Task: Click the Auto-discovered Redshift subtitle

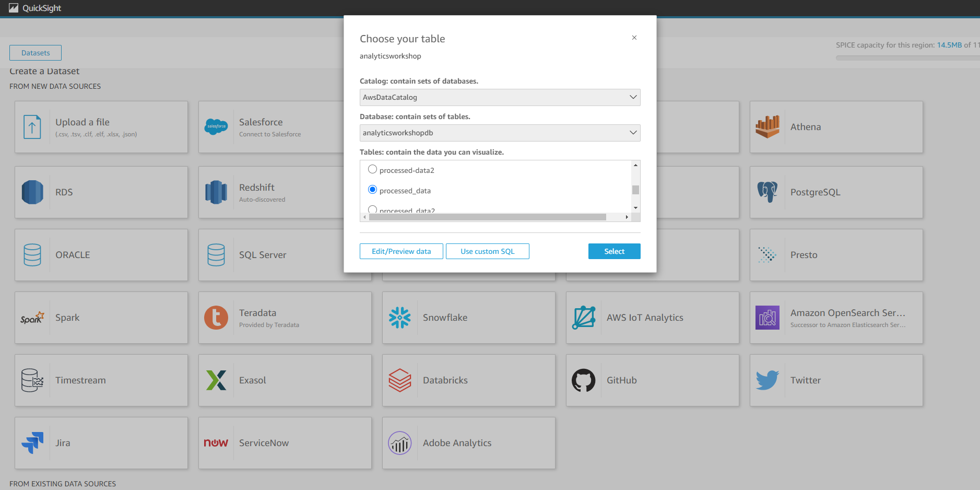Action: pos(262,200)
